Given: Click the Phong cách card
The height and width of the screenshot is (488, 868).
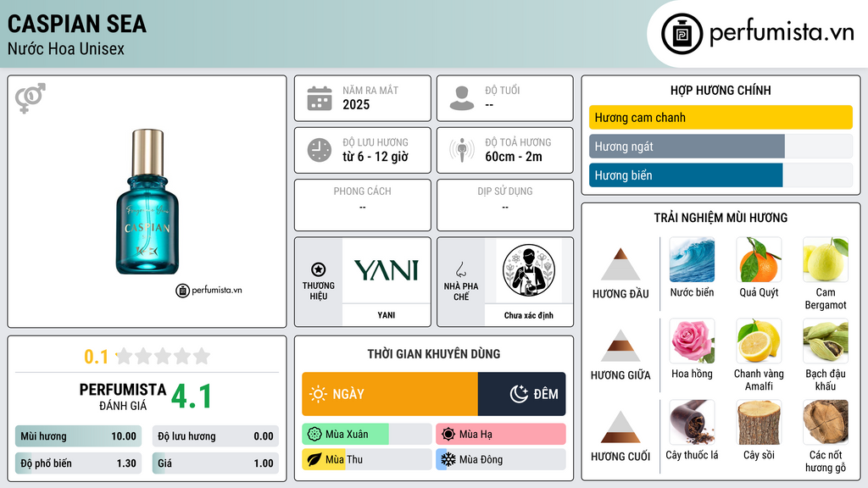Looking at the screenshot, I should point(363,205).
